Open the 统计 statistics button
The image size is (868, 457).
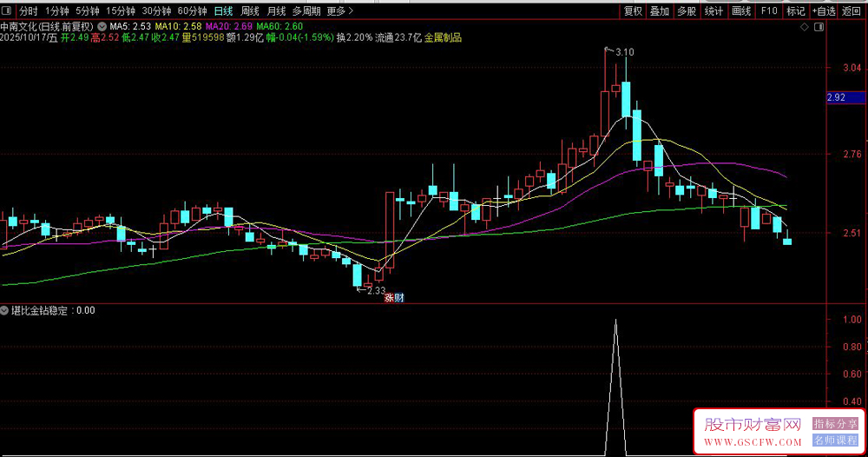pyautogui.click(x=713, y=11)
